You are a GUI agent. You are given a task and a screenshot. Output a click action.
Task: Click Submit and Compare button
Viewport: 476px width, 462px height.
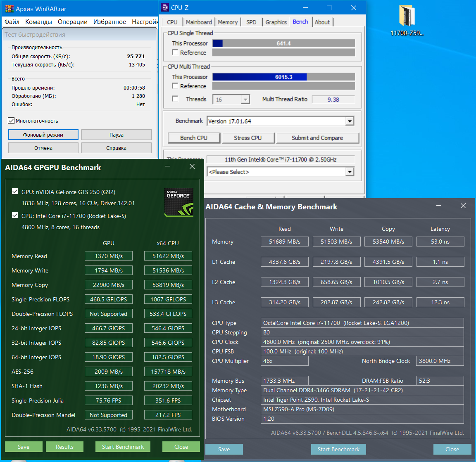tap(317, 138)
